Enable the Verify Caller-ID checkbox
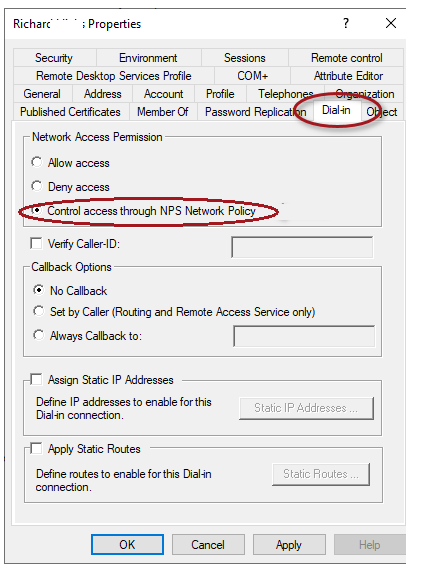 tap(36, 243)
